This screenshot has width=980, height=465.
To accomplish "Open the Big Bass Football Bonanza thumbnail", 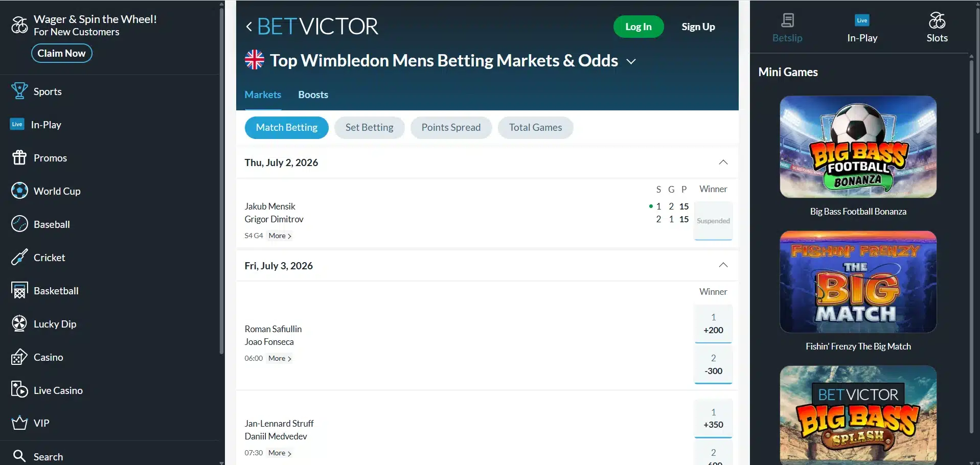I will pyautogui.click(x=858, y=147).
